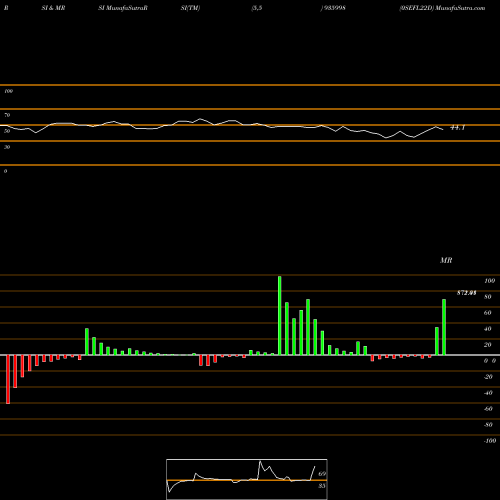Click the tallest green histogram bar

[279, 315]
